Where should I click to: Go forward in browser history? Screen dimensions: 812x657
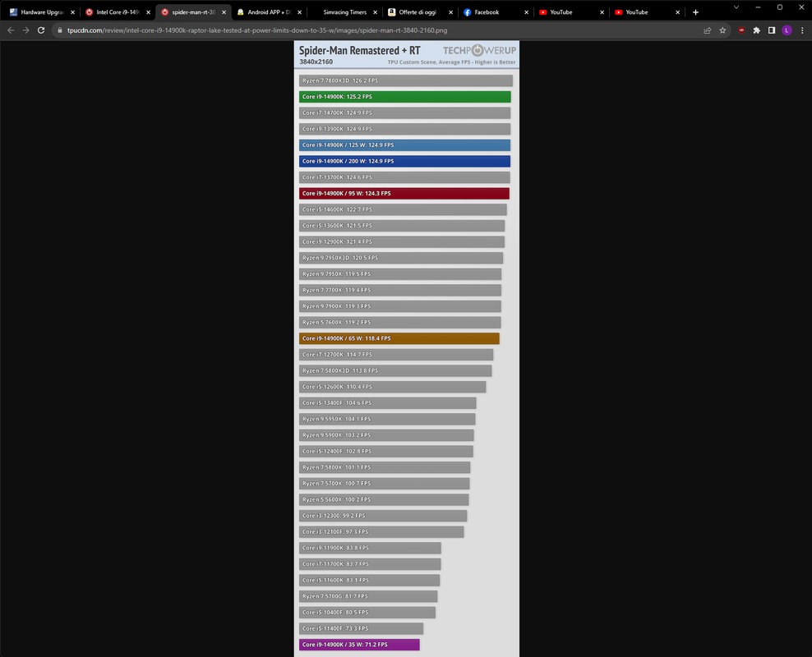(x=26, y=30)
